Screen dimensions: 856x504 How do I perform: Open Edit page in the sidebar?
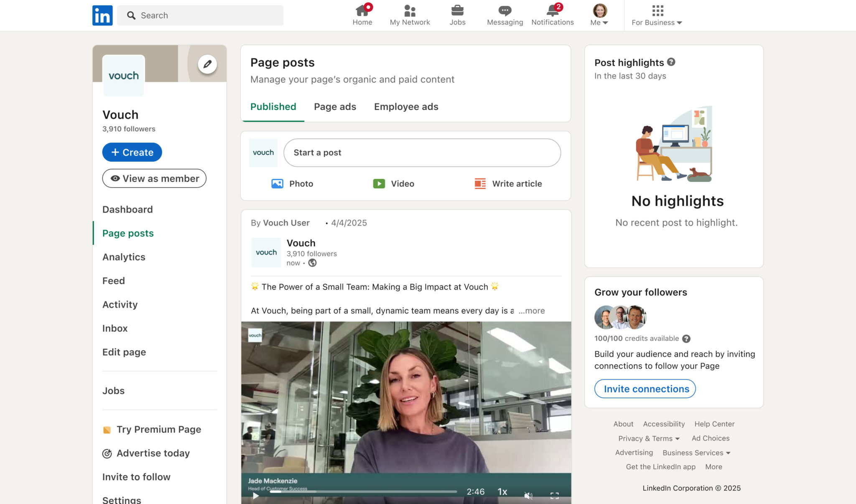tap(124, 352)
